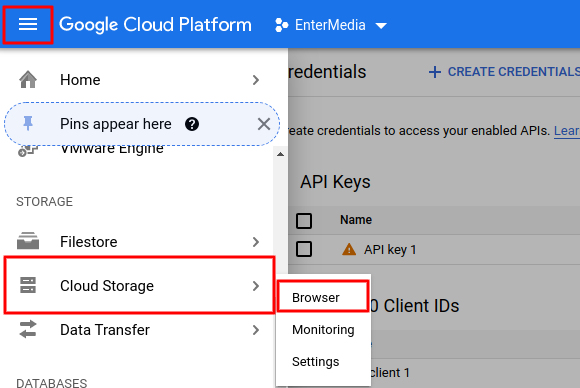The height and width of the screenshot is (388, 580).
Task: Click the Name column header
Action: [356, 220]
